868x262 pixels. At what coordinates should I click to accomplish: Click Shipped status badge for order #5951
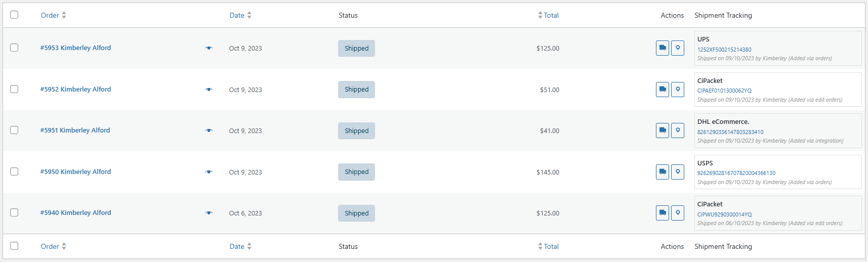click(x=356, y=130)
